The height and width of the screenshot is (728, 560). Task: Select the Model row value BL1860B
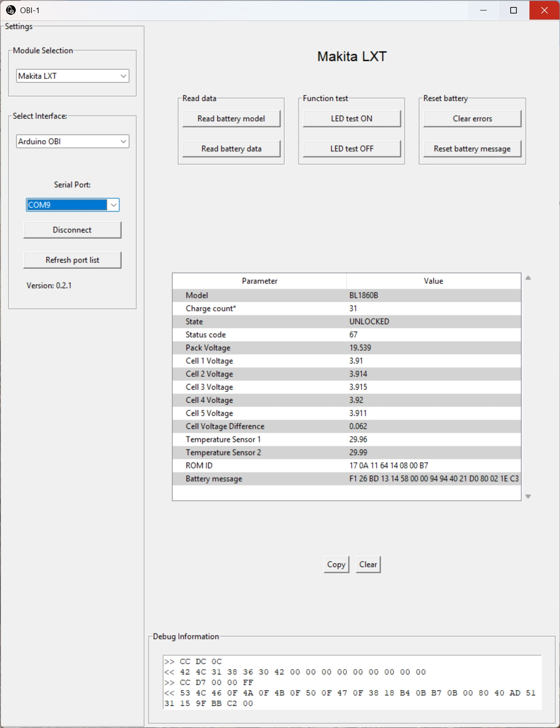coord(364,295)
